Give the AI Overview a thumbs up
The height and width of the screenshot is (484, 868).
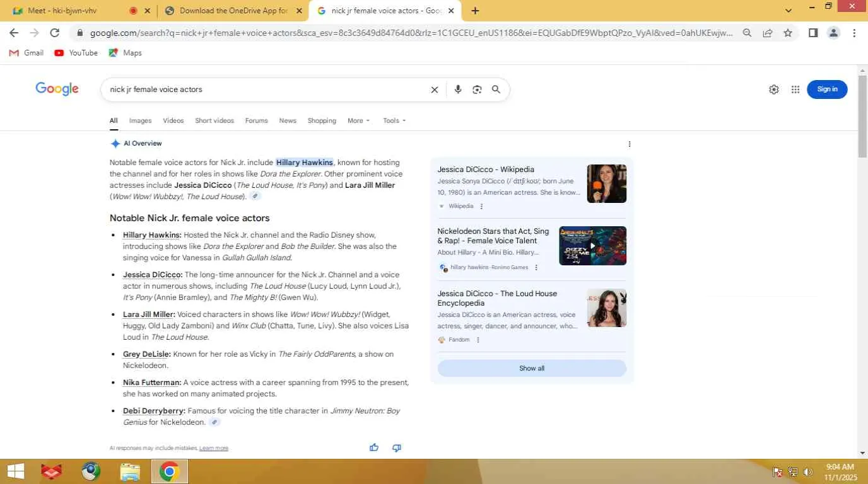coord(374,447)
